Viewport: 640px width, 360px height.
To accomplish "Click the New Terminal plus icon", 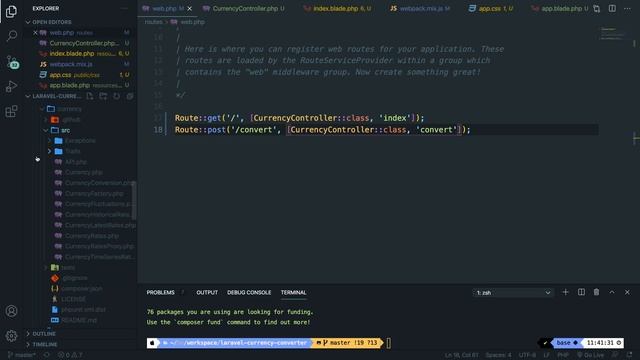I will tap(565, 292).
